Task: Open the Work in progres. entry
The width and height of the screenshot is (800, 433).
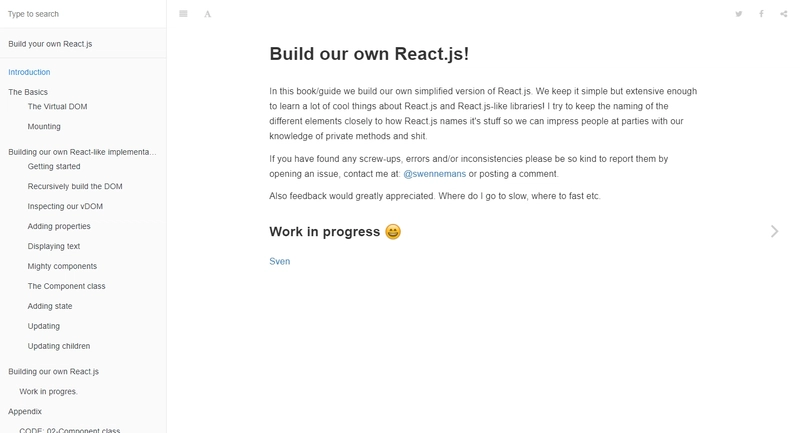Action: (48, 391)
